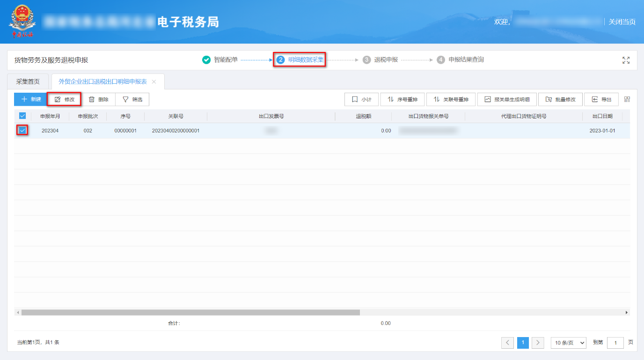Click the 删除 (Delete) icon
644x360 pixels.
point(99,99)
